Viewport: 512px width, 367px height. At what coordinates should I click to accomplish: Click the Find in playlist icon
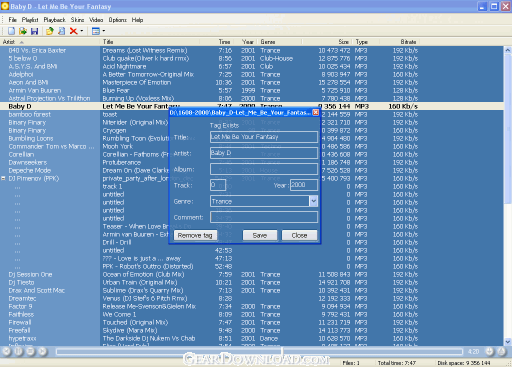click(x=62, y=31)
